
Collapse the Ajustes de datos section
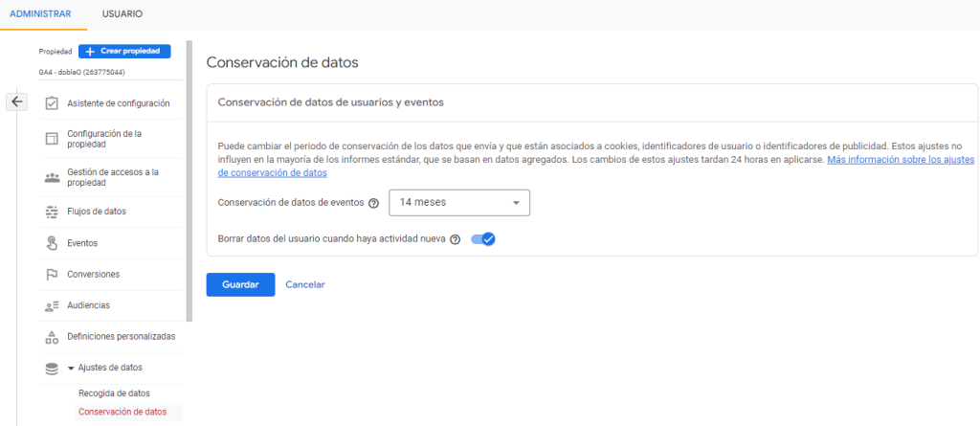(71, 368)
